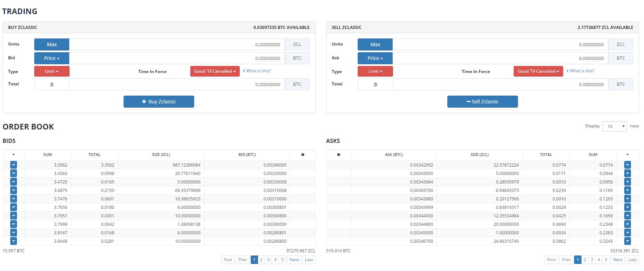644x271 pixels.
Task: Open row menu for bid 0.00300800
Action: pyautogui.click(x=13, y=216)
